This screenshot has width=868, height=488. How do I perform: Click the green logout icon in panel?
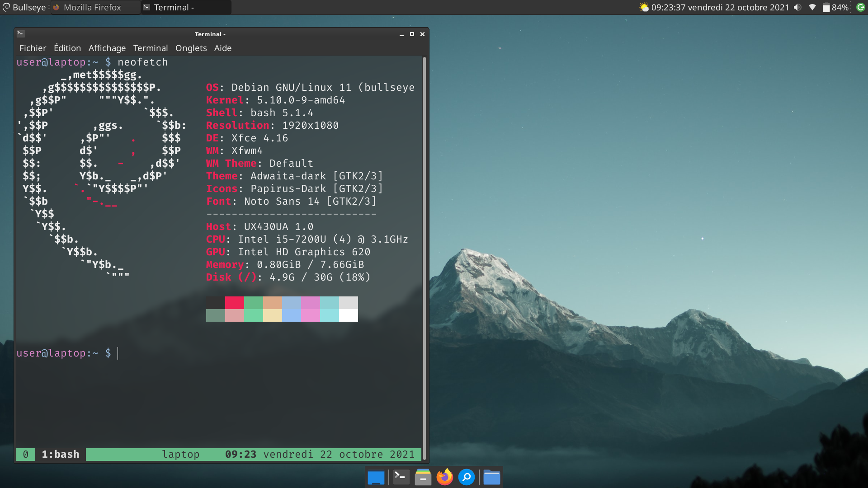click(861, 7)
